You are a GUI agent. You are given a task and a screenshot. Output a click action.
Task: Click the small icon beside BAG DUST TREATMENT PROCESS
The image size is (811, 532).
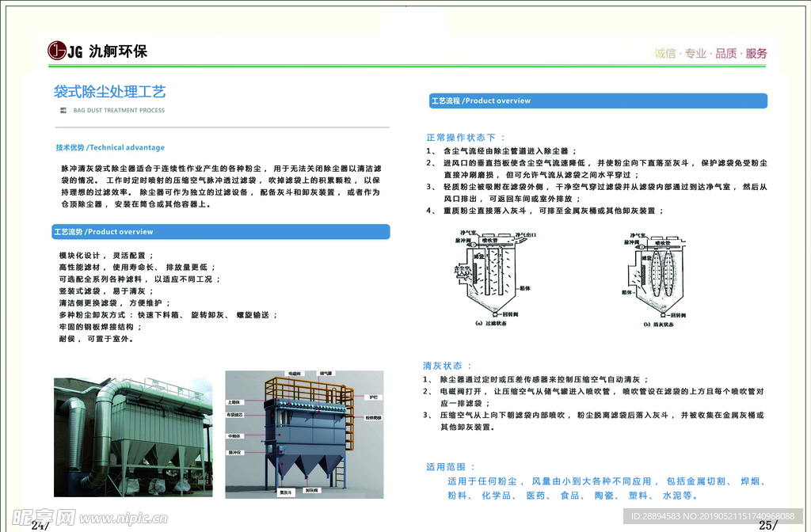[x=62, y=110]
